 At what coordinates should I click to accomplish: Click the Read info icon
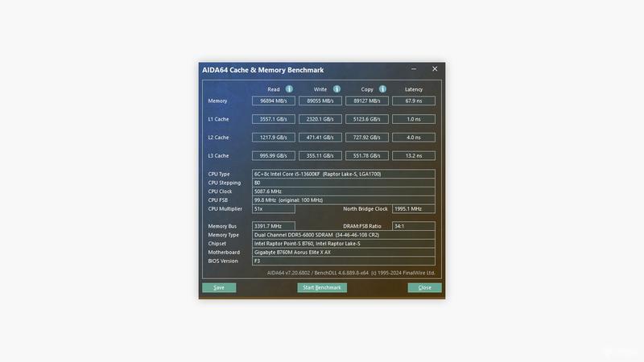tap(289, 89)
